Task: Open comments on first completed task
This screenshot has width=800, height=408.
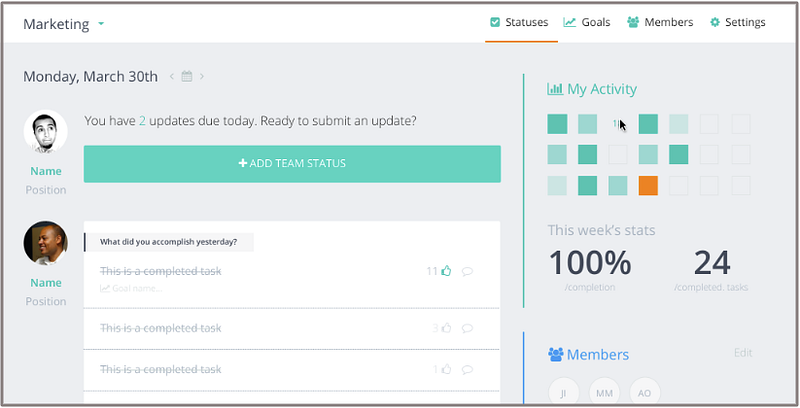Action: tap(467, 271)
